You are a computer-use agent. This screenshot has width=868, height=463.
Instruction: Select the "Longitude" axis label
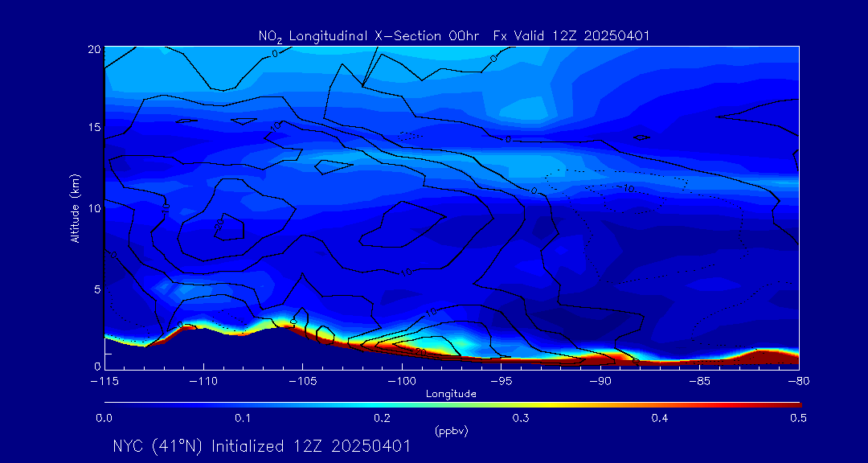click(x=451, y=395)
